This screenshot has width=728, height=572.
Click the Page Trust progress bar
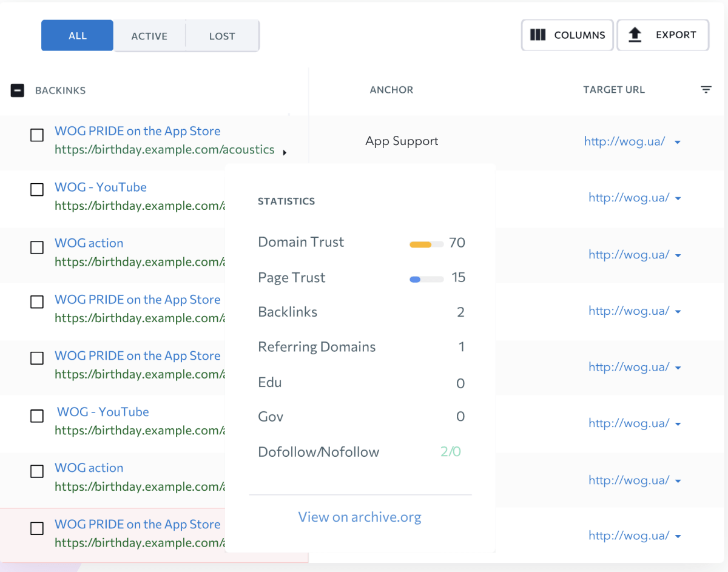click(426, 280)
